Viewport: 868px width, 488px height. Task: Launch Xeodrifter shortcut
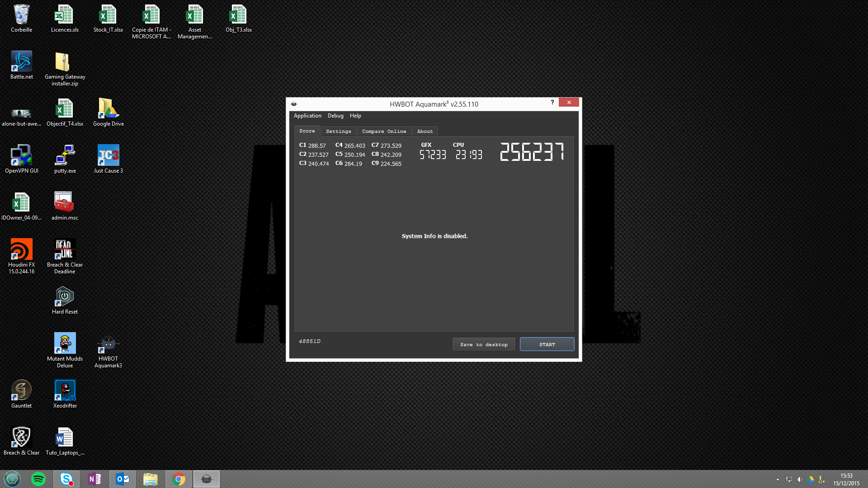coord(65,394)
